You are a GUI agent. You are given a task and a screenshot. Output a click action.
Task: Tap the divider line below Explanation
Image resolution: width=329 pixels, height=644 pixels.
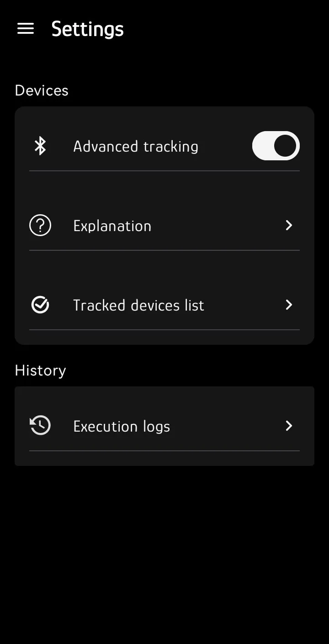click(164, 250)
